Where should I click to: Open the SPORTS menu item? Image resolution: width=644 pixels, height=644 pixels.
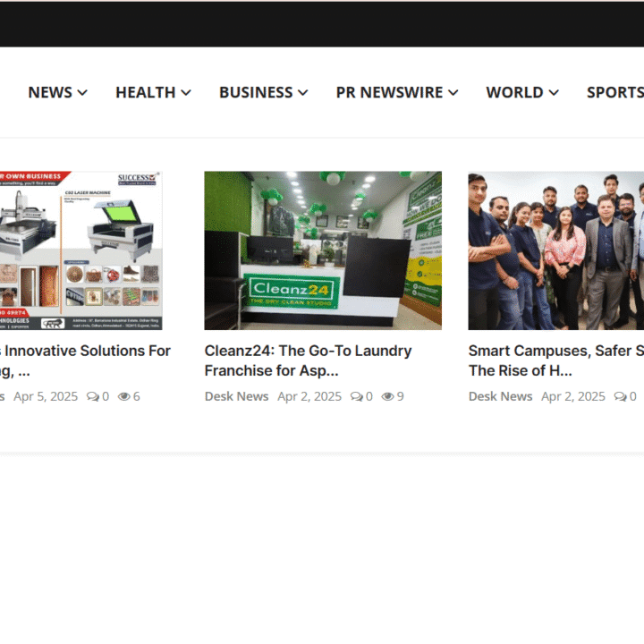click(x=614, y=92)
